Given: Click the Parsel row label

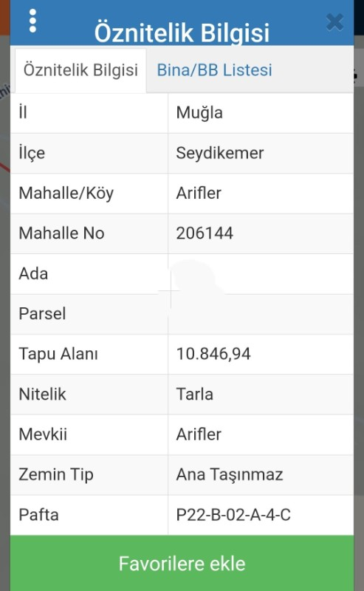Looking at the screenshot, I should pyautogui.click(x=42, y=313).
